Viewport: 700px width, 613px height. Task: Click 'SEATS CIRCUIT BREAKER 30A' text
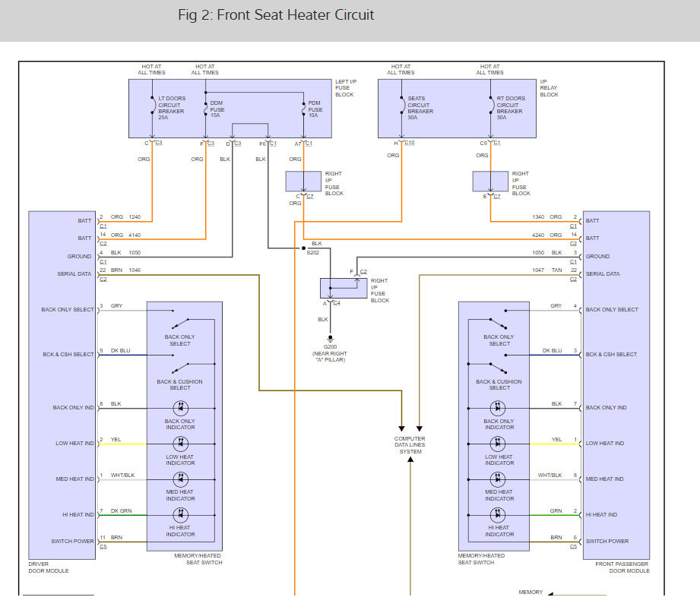(420, 108)
